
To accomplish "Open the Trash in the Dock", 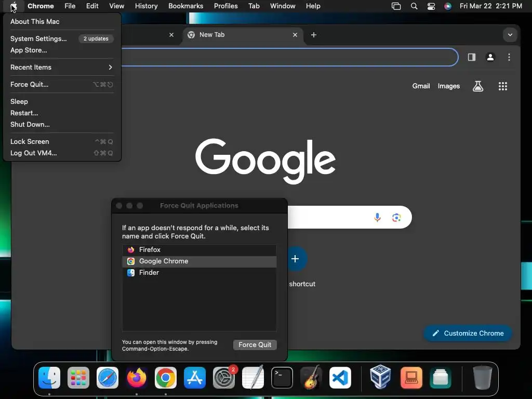I will pos(483,378).
